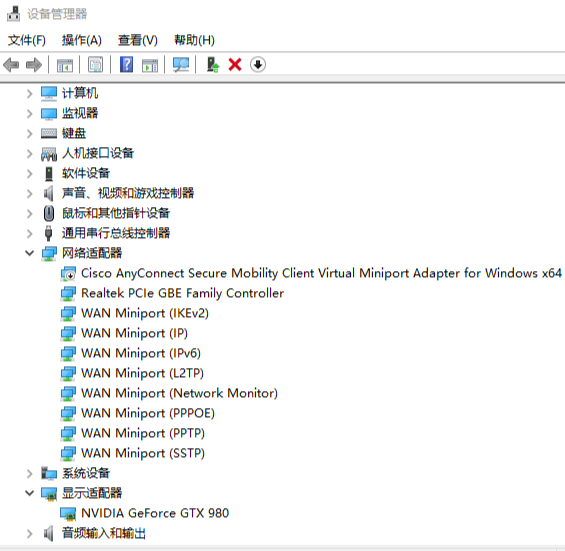
Task: Collapse the 显示适配器 node
Action: [x=30, y=493]
